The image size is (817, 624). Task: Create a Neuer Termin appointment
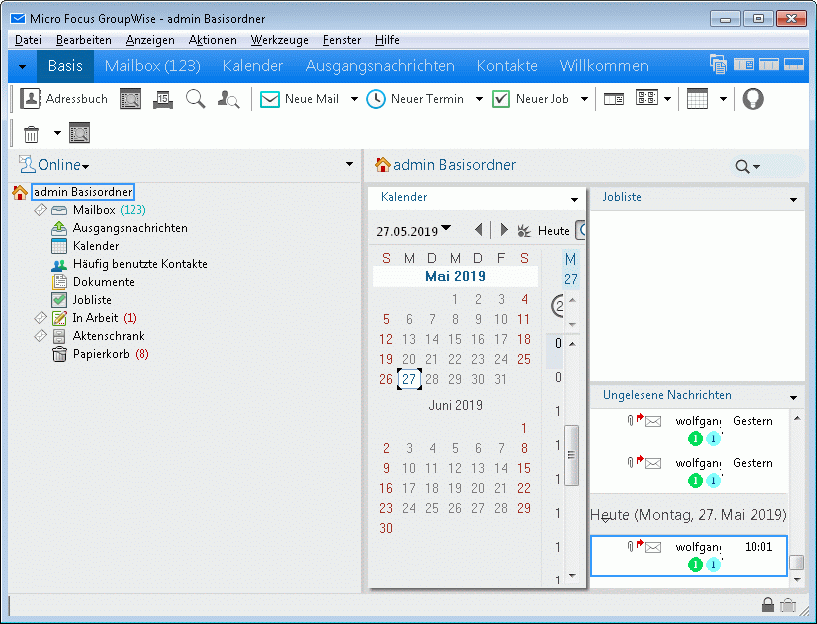(x=415, y=98)
